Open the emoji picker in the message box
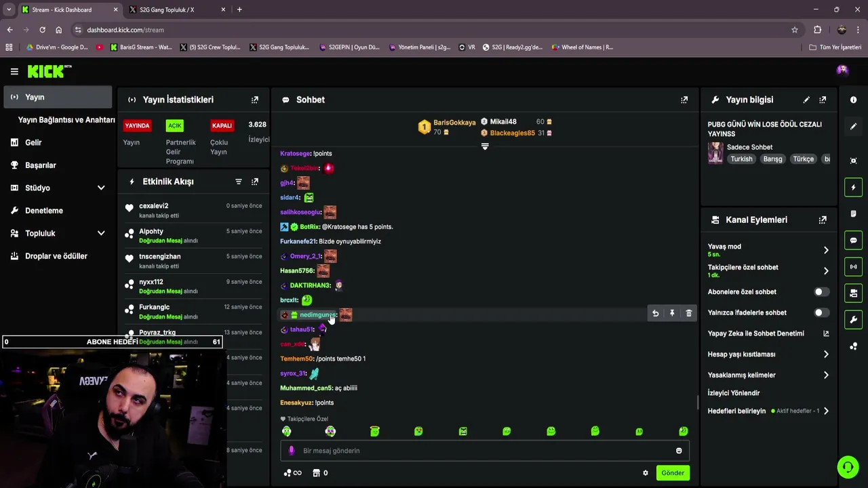Viewport: 868px width, 488px height. point(679,451)
